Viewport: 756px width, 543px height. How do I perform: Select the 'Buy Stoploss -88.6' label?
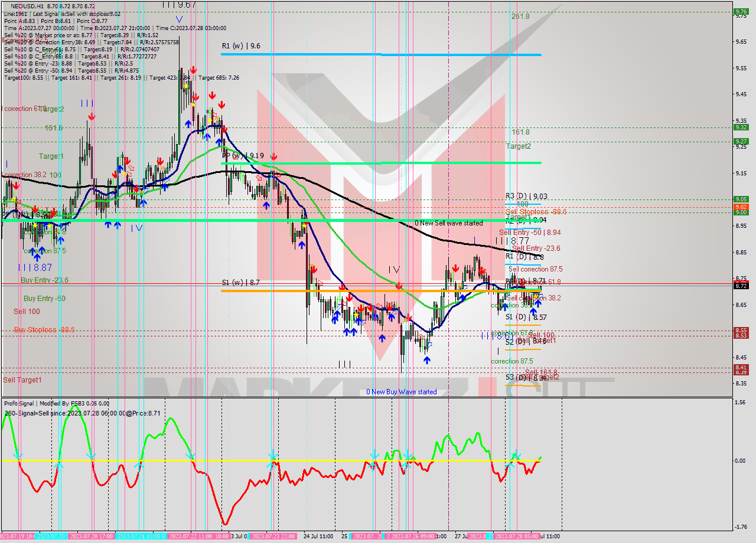44,329
